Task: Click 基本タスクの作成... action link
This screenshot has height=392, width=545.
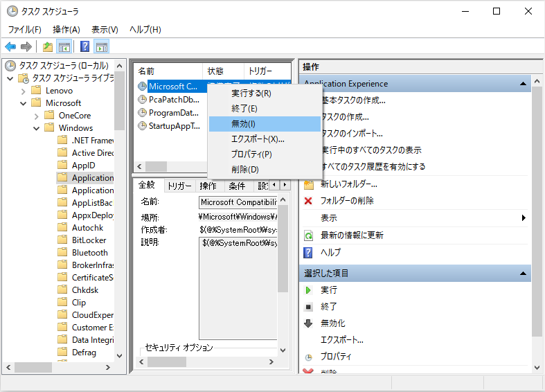Action: pos(353,100)
